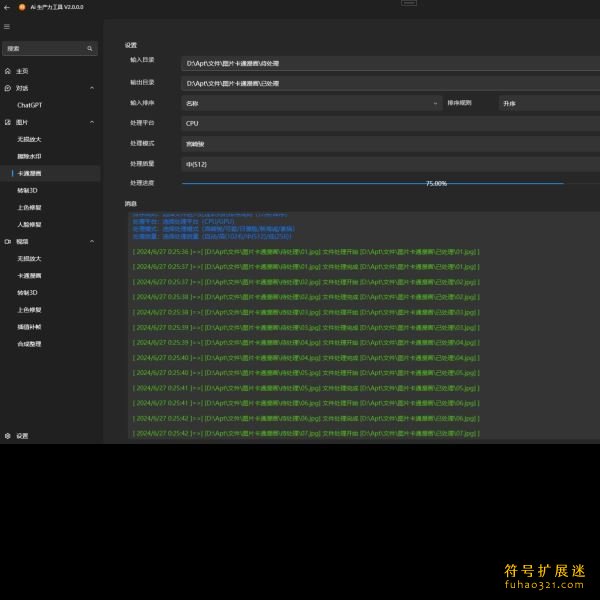Open ChatGPT under 对话
Viewport: 600px width, 600px height.
[x=30, y=105]
